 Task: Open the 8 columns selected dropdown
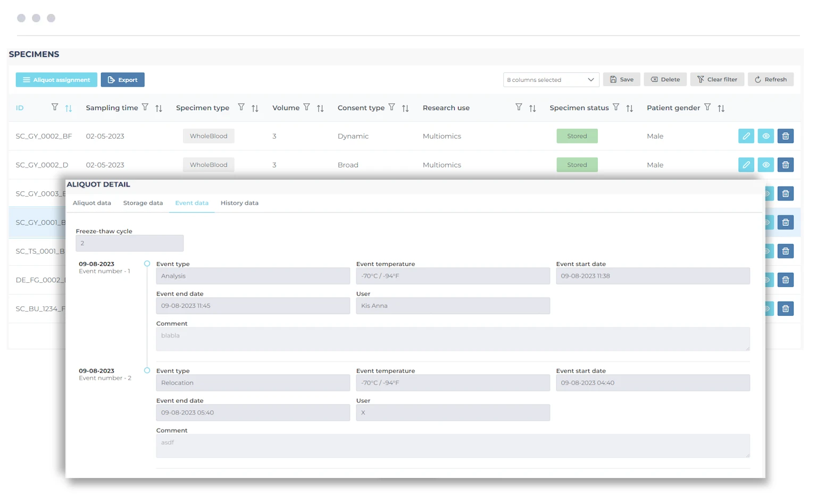point(551,80)
